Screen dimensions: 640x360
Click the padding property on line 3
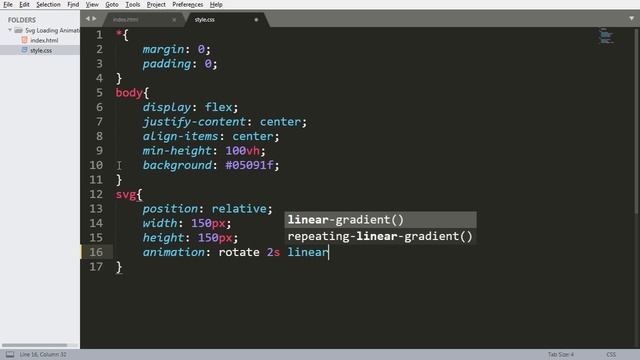pos(167,64)
